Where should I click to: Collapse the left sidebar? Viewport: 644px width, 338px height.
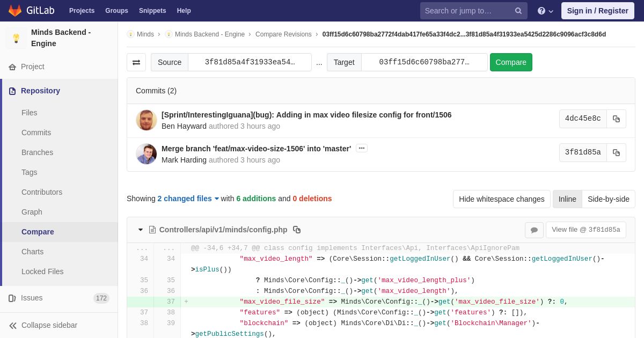pyautogui.click(x=43, y=325)
